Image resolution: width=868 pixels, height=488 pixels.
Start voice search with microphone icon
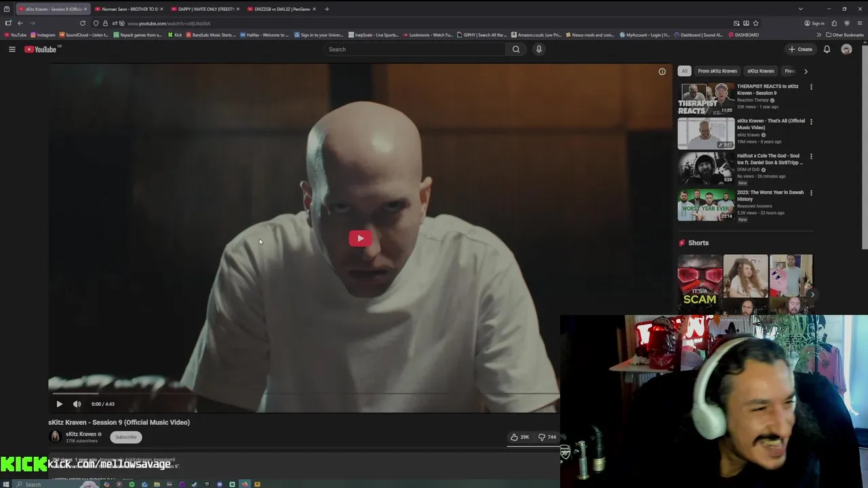point(539,49)
